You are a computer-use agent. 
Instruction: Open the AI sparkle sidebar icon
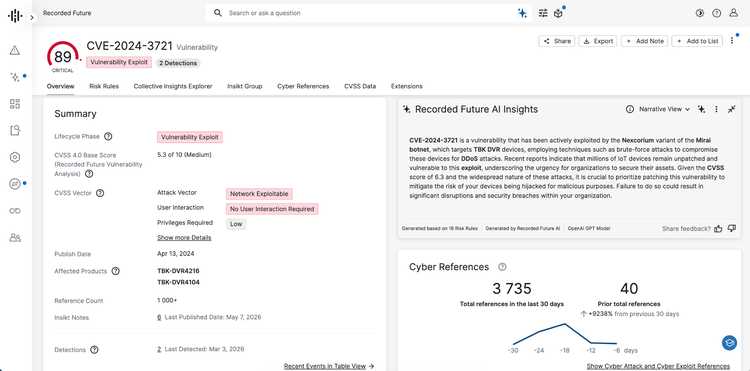point(15,77)
